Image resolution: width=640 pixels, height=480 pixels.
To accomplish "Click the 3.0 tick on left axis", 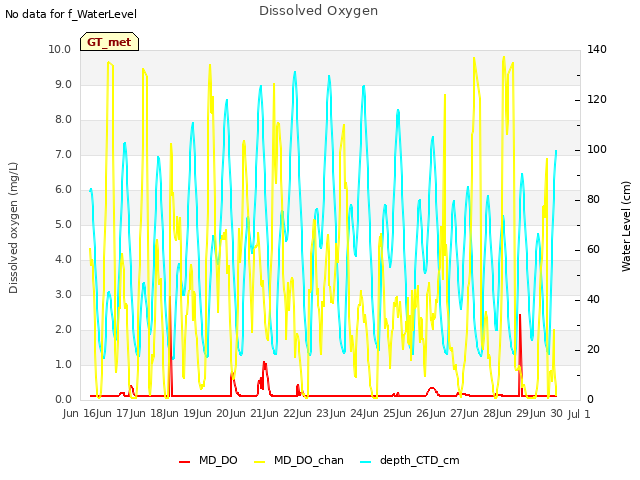I will (x=63, y=294).
